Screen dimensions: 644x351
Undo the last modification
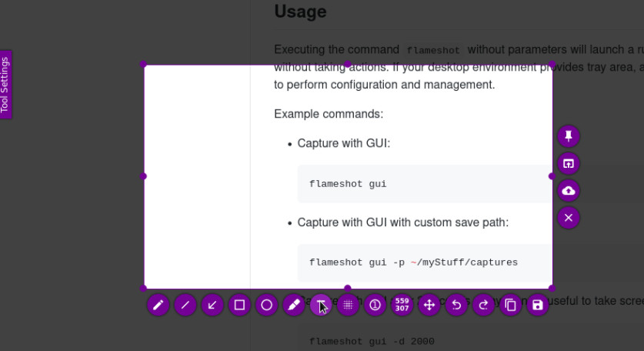456,305
